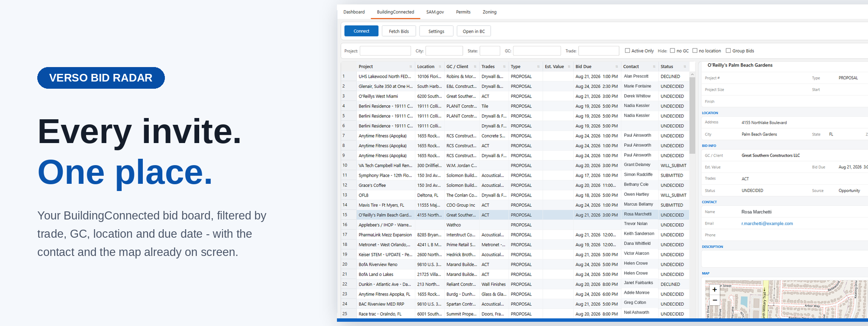Viewport: 868px width, 326px height.
Task: Select the PharmaLink Mezz Expansion row
Action: (515, 235)
